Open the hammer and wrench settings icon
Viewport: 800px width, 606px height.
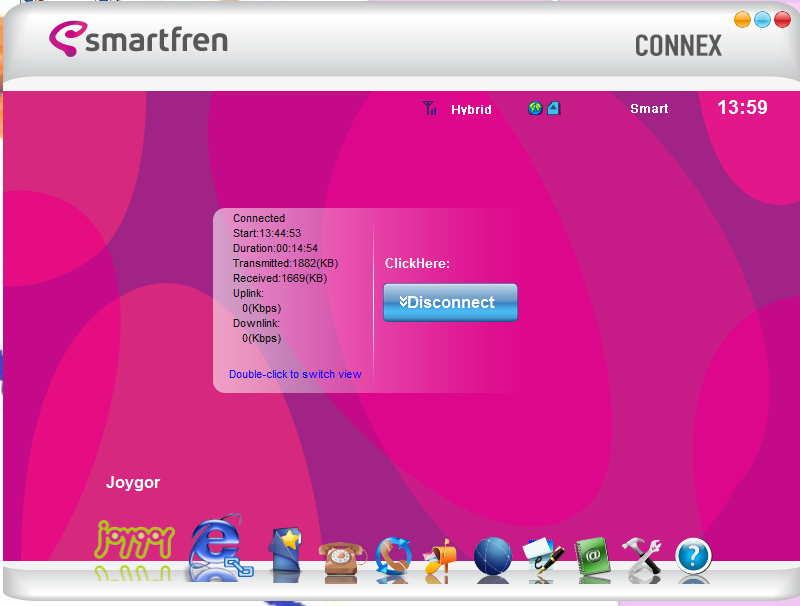click(x=642, y=557)
